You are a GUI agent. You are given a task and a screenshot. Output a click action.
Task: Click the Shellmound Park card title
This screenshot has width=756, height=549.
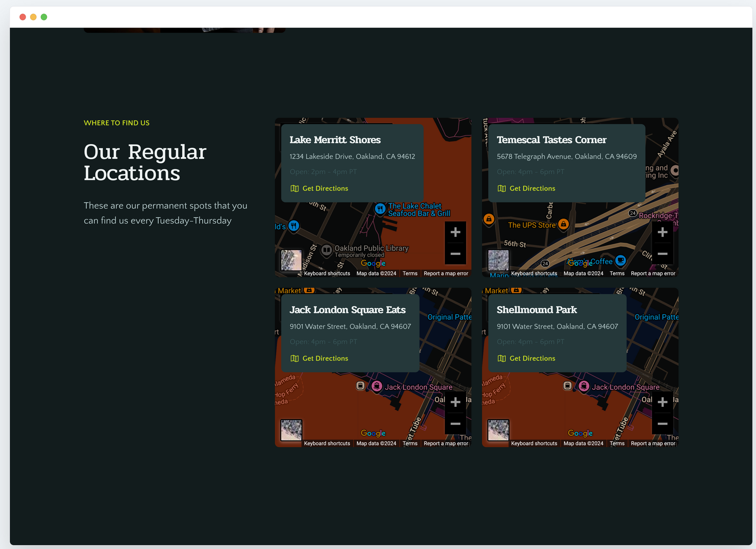point(537,310)
